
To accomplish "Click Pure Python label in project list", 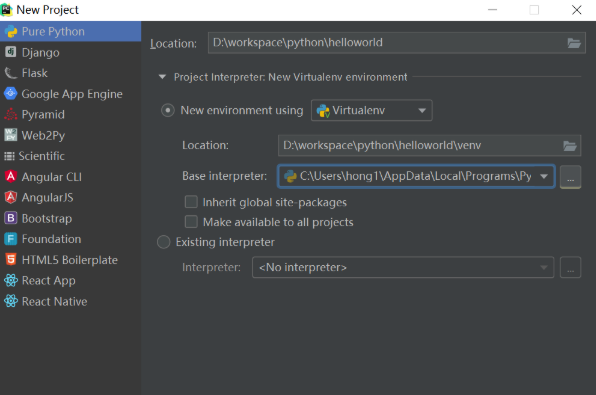I will click(x=53, y=32).
